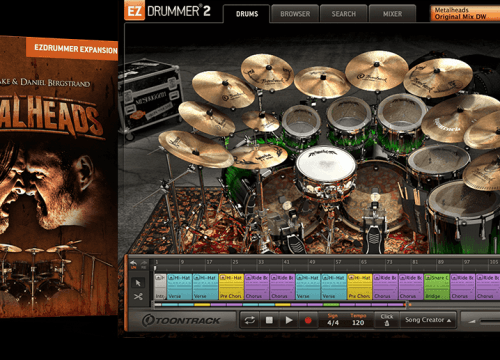
Task: Hit the small splash cymbal above the hi-hat
Action: 260,121
